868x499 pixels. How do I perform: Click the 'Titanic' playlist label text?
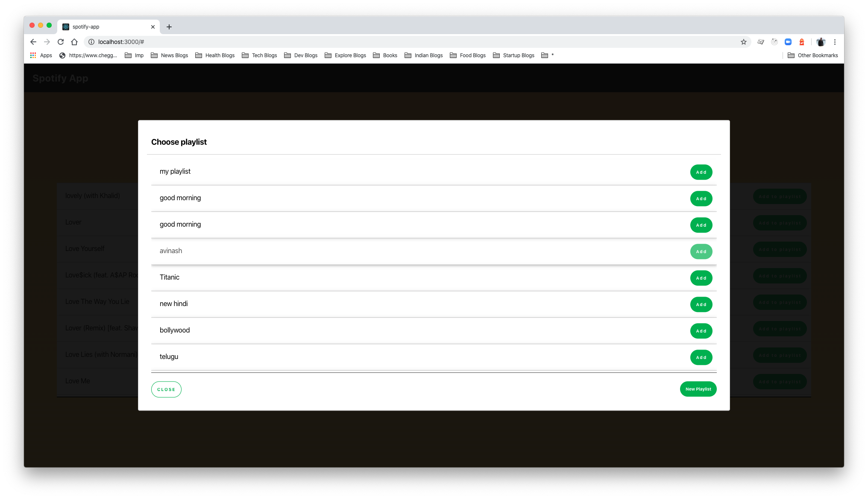169,277
